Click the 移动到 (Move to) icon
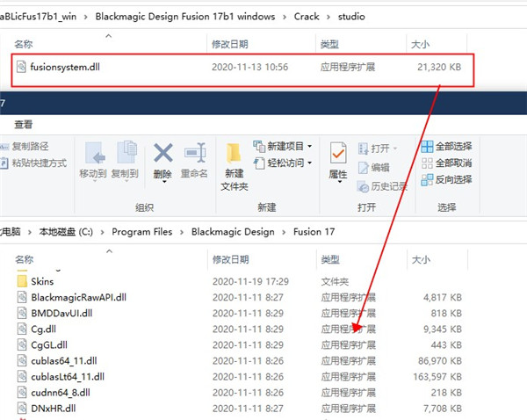The height and width of the screenshot is (420, 527). 92,155
